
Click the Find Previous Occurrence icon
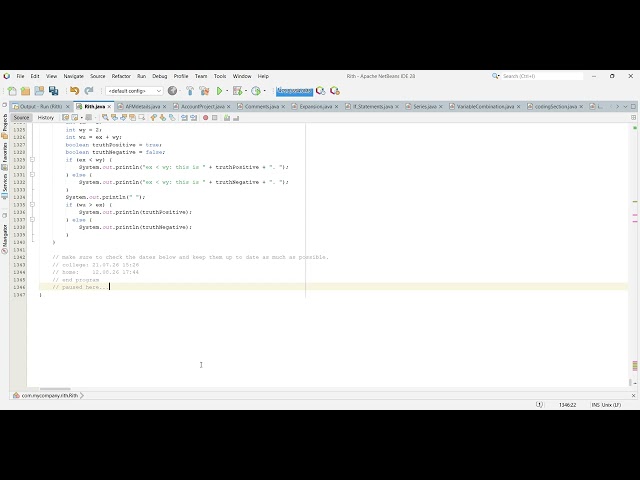coord(114,118)
